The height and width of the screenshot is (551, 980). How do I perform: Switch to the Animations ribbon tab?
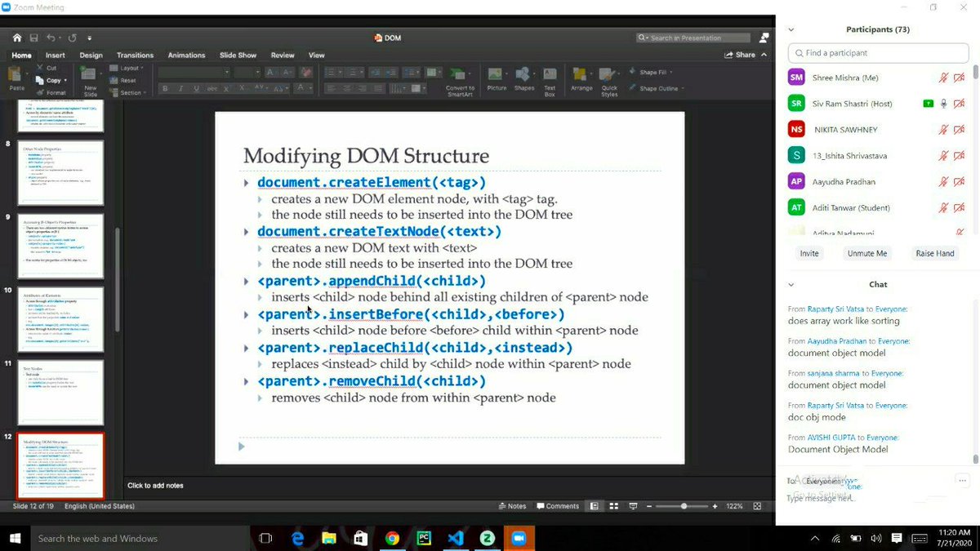(187, 55)
